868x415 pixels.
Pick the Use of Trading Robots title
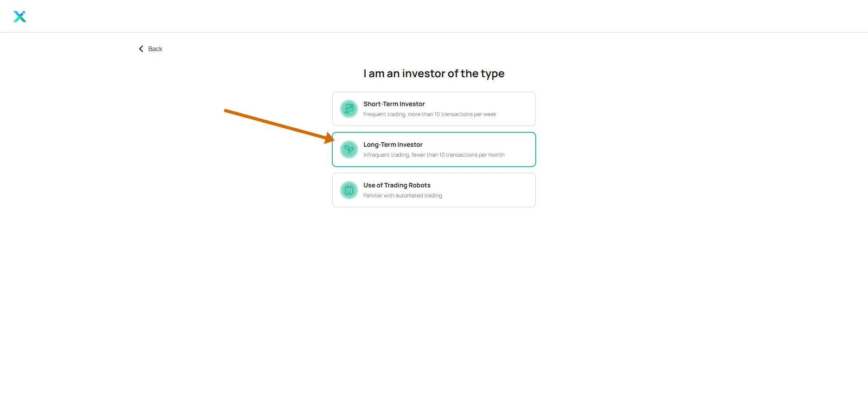[397, 185]
